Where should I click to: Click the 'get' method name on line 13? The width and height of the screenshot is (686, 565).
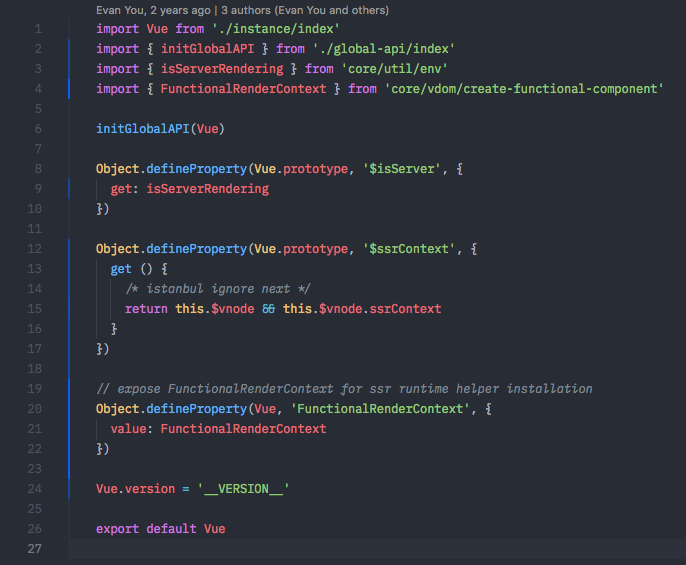click(x=121, y=269)
